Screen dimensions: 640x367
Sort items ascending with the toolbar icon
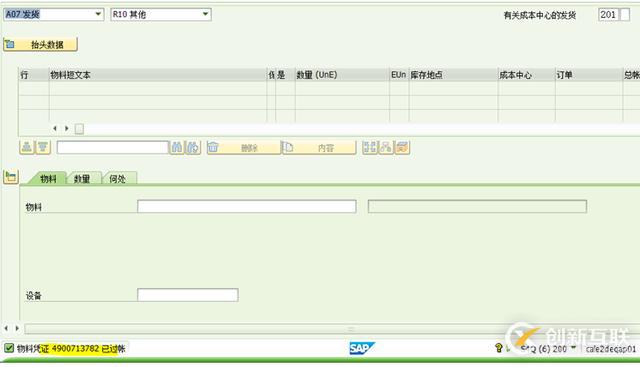[27, 147]
